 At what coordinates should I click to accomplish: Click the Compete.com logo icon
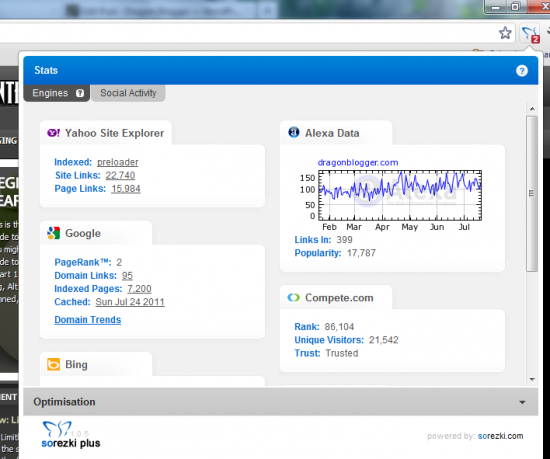(x=294, y=298)
